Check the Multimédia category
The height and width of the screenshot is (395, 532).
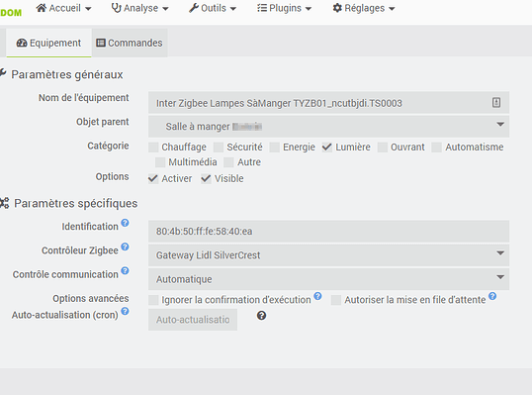pos(160,162)
